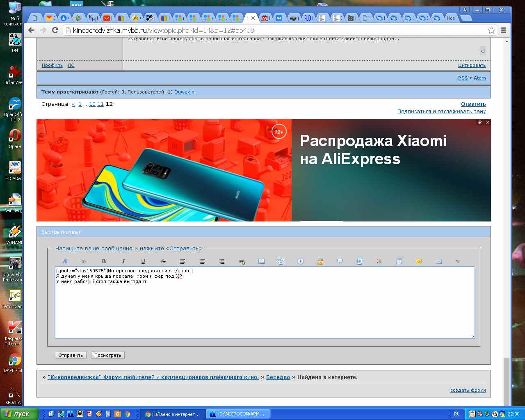This screenshot has width=525, height=420.
Task: Insert a code block using the code icon
Action: (360, 261)
